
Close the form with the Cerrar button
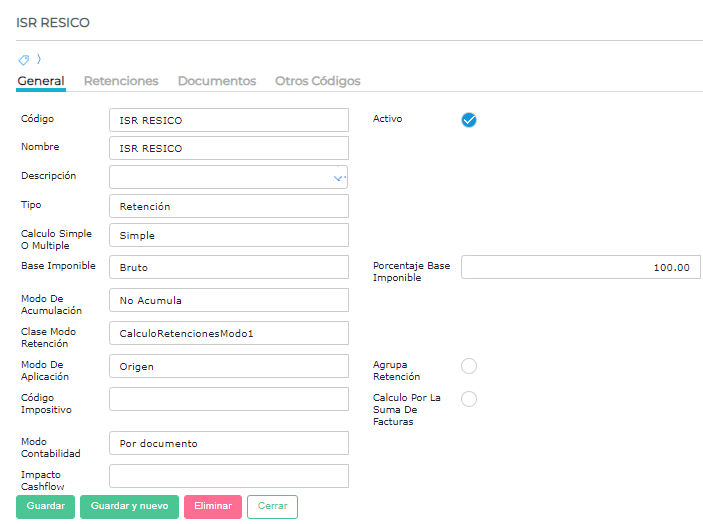[272, 506]
